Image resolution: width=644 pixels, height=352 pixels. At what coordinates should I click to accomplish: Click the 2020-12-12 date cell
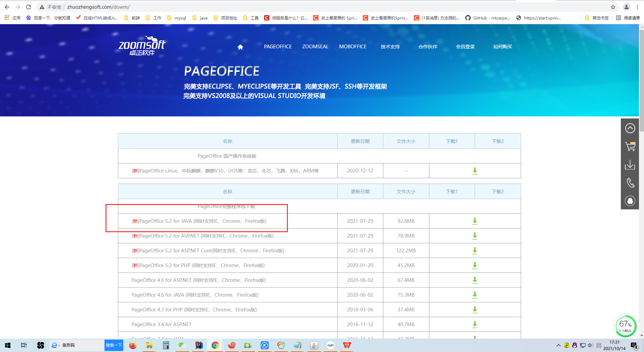click(x=360, y=171)
